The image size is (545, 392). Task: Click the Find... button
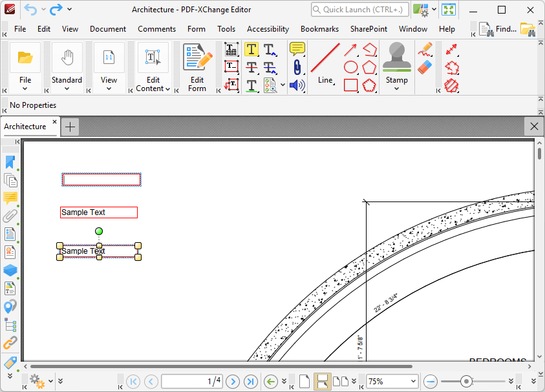[x=498, y=29]
